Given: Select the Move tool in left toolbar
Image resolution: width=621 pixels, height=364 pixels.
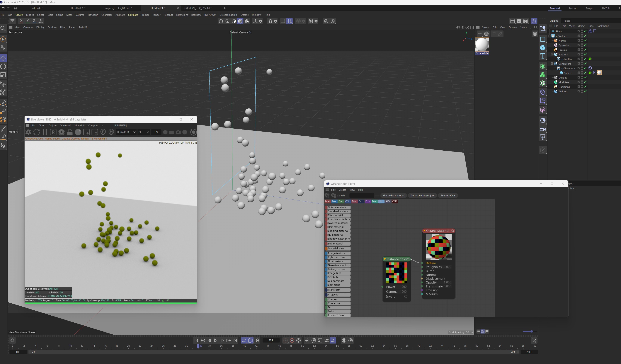Looking at the screenshot, I should point(4,58).
